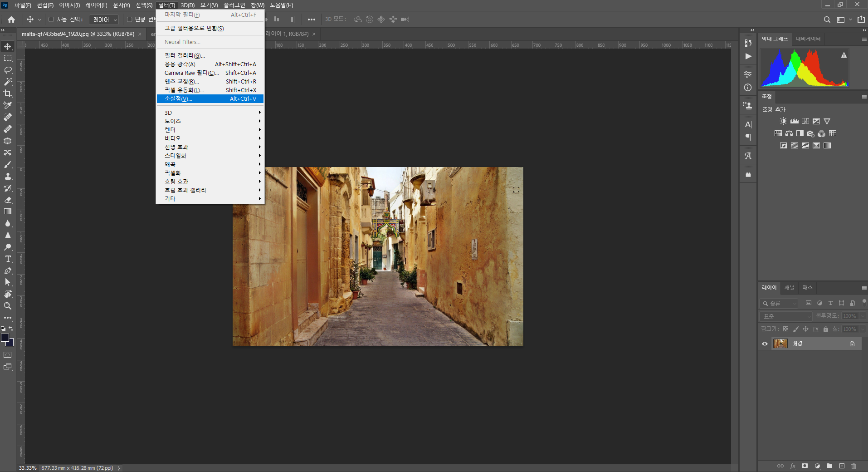This screenshot has width=868, height=472.
Task: Select the Eraser tool
Action: click(x=8, y=200)
